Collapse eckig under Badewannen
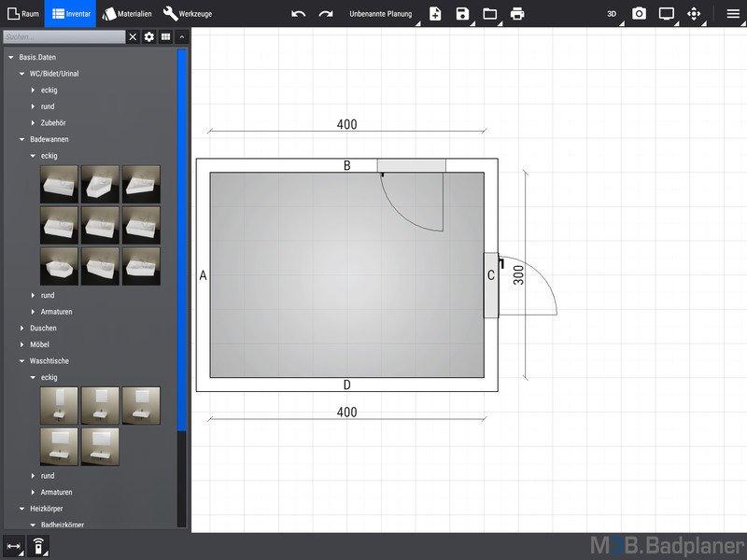747x560 pixels. [33, 156]
